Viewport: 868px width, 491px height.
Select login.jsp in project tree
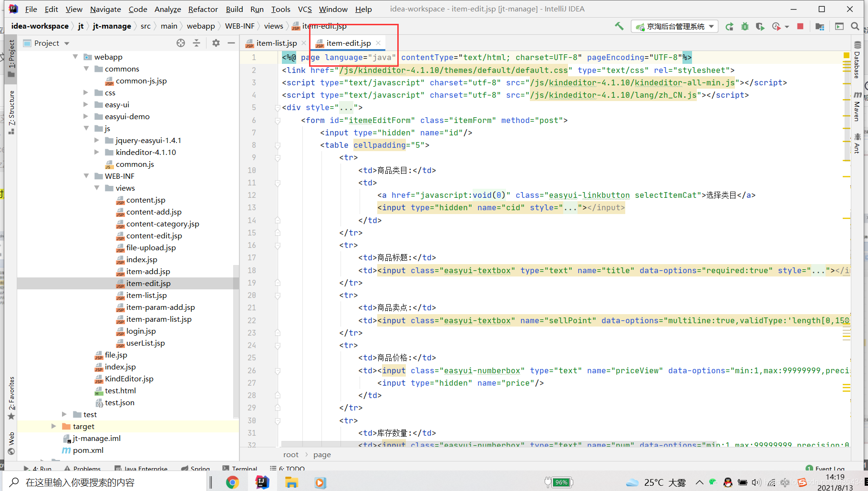click(141, 331)
